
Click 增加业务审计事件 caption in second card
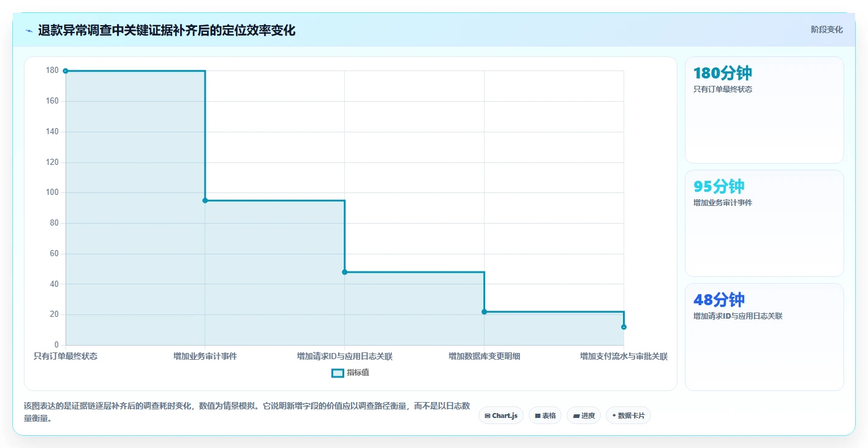pyautogui.click(x=723, y=203)
